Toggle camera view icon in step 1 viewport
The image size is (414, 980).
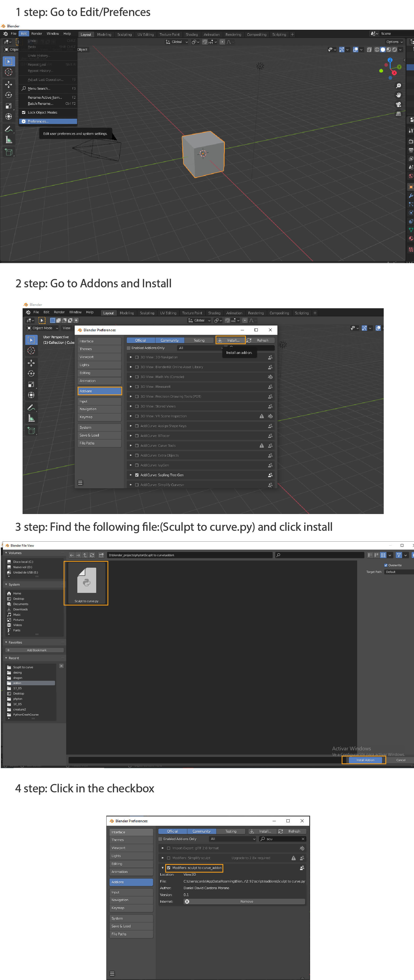coord(398,104)
